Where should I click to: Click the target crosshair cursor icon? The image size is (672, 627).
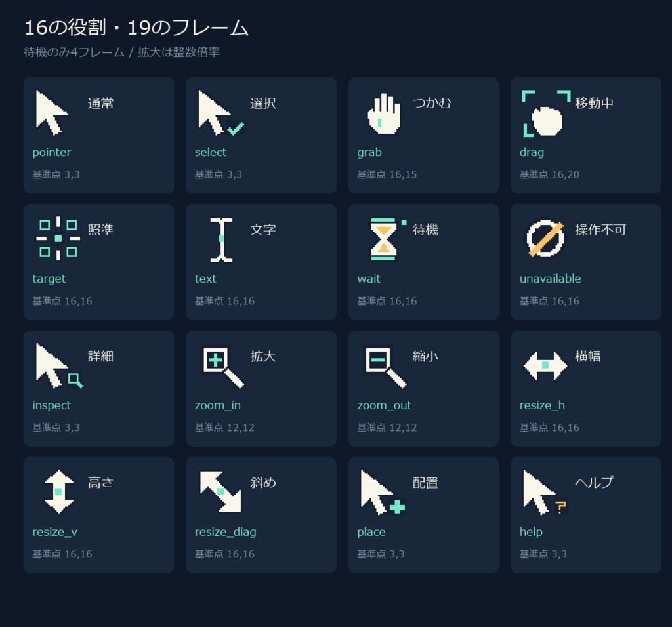(x=58, y=239)
